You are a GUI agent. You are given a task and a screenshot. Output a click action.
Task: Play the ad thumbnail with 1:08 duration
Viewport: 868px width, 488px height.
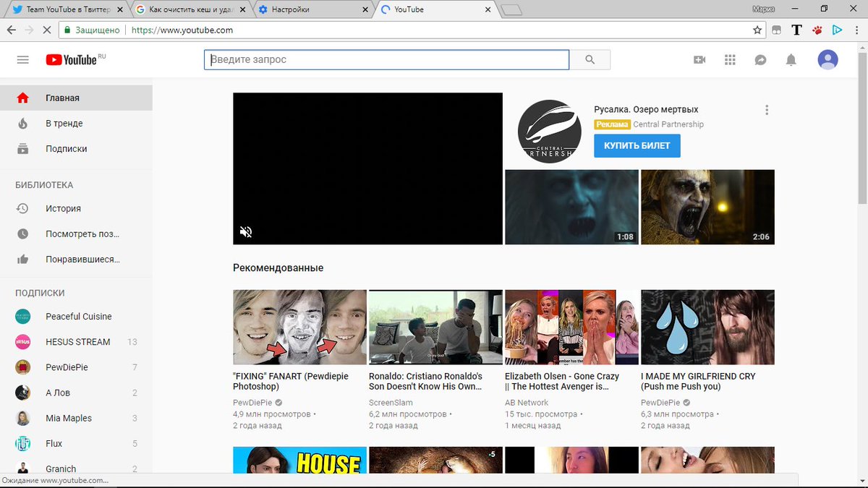571,207
